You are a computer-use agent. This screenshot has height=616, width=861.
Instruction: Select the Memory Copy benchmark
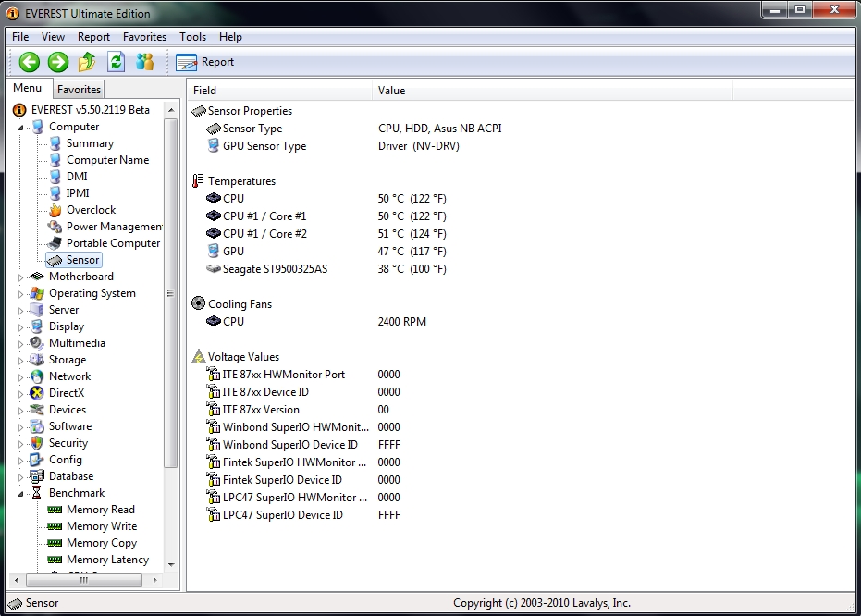pos(102,543)
